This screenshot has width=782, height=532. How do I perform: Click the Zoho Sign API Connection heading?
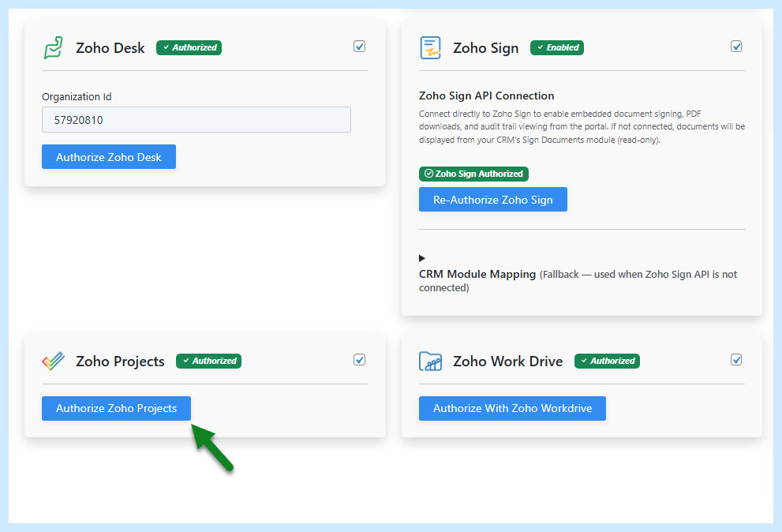click(486, 96)
